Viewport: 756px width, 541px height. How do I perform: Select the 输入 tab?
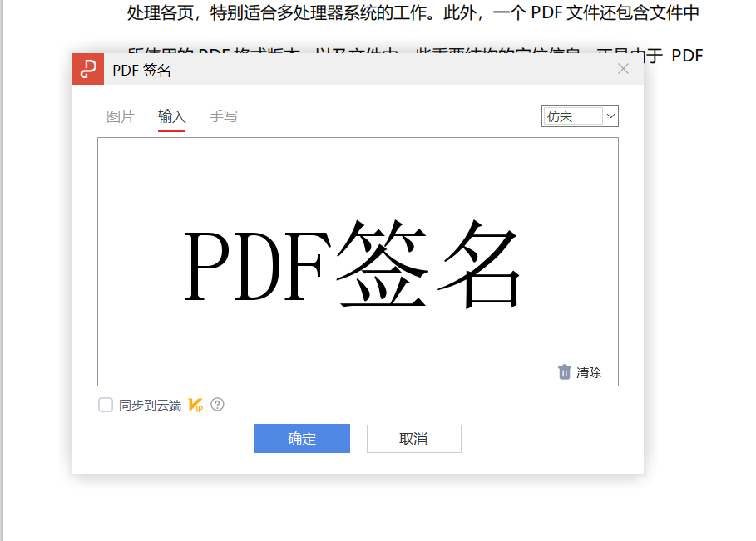[x=171, y=116]
